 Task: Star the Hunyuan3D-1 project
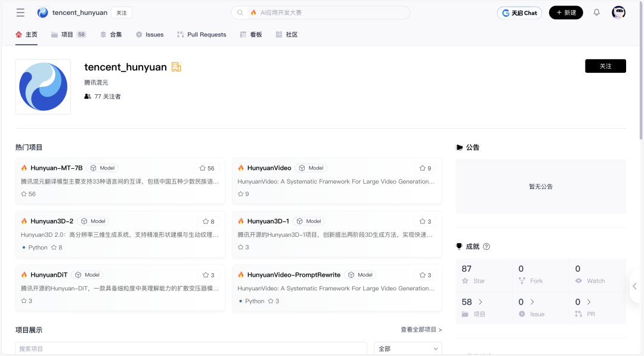425,221
